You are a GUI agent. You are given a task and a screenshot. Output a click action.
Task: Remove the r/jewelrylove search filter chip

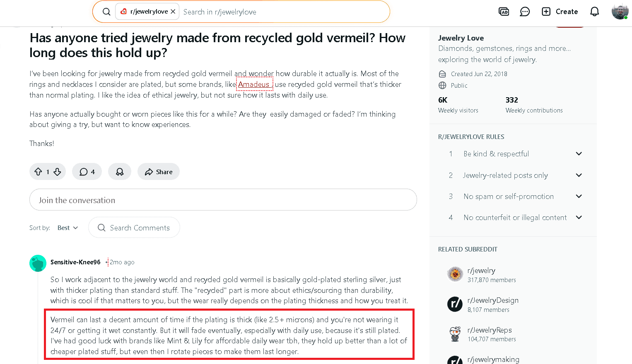point(173,11)
